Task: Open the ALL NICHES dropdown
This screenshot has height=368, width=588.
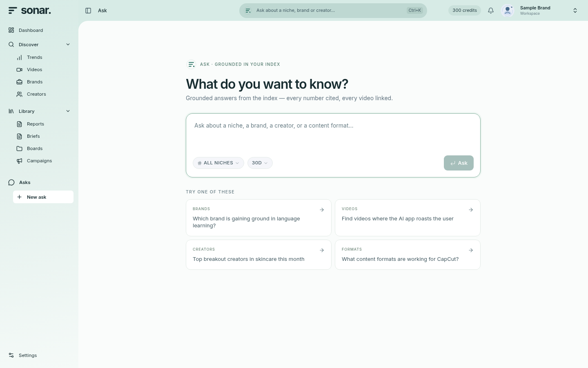Action: (218, 163)
